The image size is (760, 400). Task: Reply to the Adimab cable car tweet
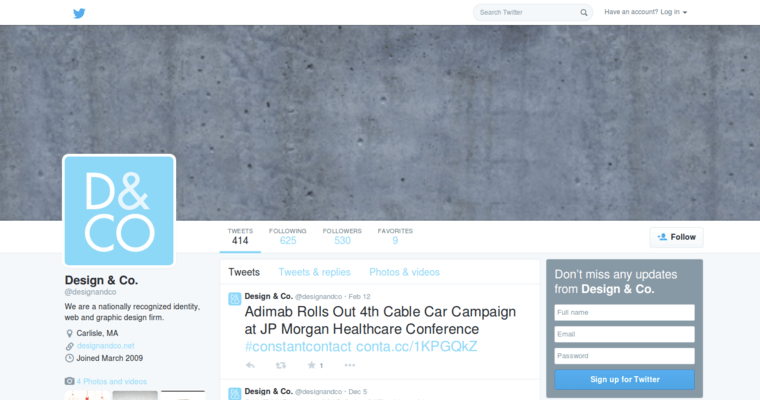point(250,365)
